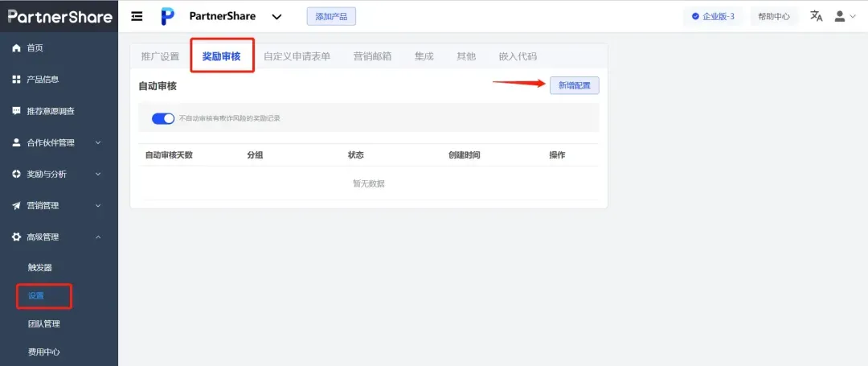Open 费用中心 in the sidebar
The image size is (868, 366).
(x=43, y=352)
